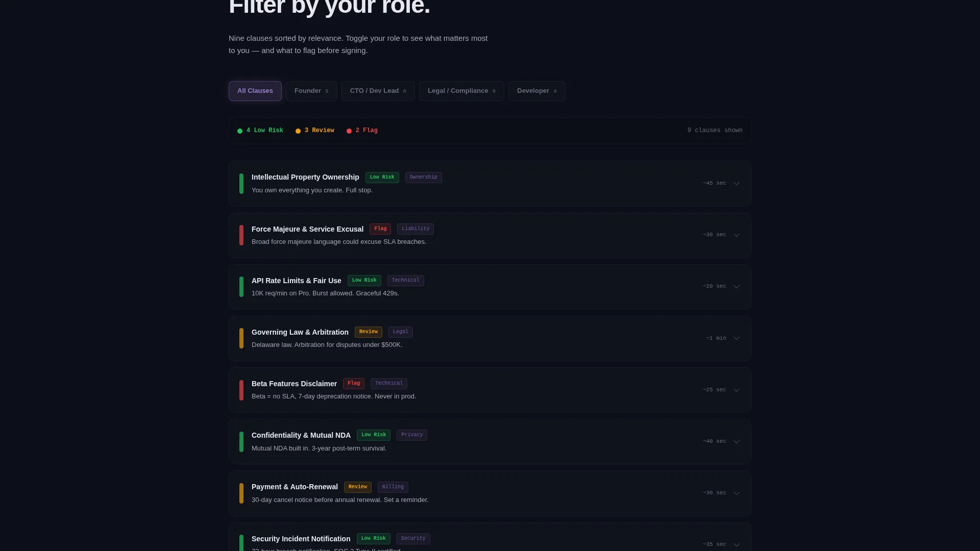The width and height of the screenshot is (980, 551).
Task: Click the red 2 Flag indicator
Action: (362, 131)
